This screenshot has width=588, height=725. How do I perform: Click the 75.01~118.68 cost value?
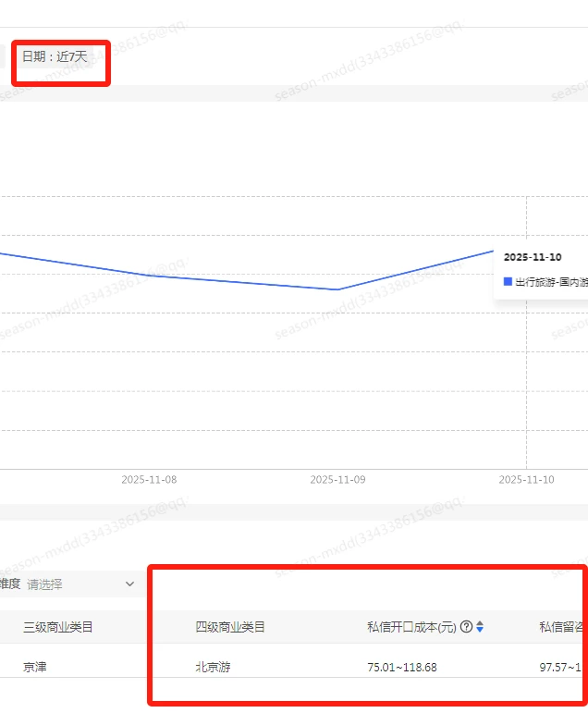click(x=401, y=668)
